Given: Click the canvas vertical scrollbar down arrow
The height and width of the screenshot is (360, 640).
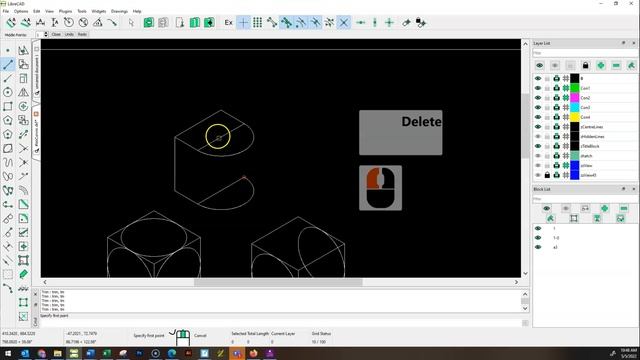Looking at the screenshot, I should pos(525,273).
